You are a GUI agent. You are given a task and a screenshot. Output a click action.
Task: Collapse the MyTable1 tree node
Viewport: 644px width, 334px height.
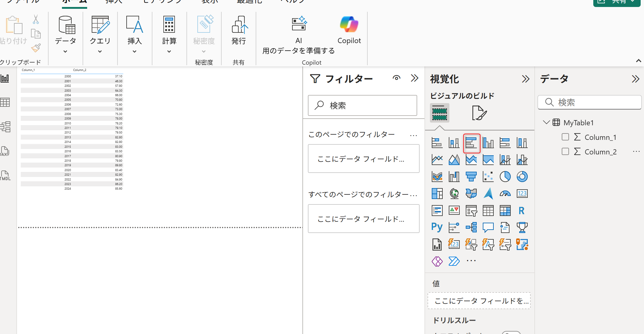pos(546,122)
